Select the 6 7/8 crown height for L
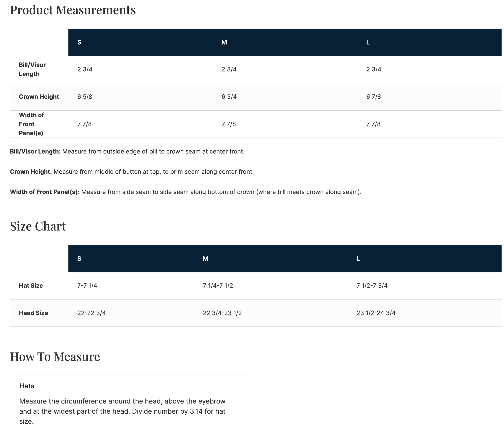This screenshot has width=504, height=439. (x=374, y=97)
